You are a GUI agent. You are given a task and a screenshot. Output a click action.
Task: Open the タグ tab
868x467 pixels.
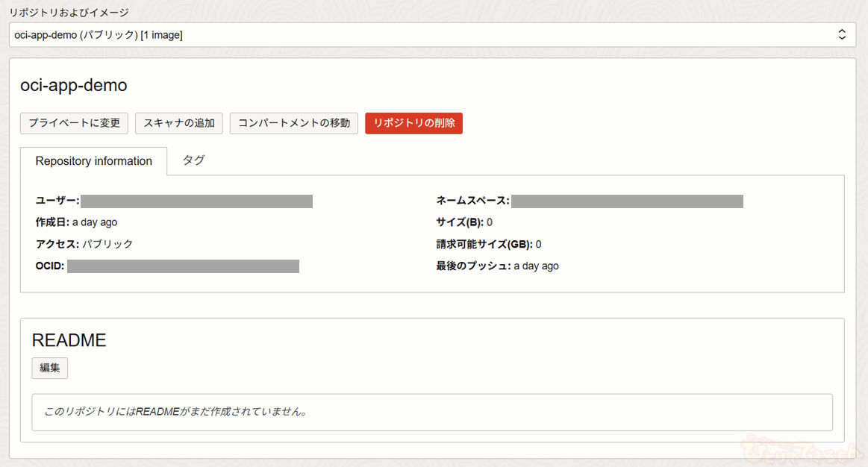pyautogui.click(x=193, y=160)
